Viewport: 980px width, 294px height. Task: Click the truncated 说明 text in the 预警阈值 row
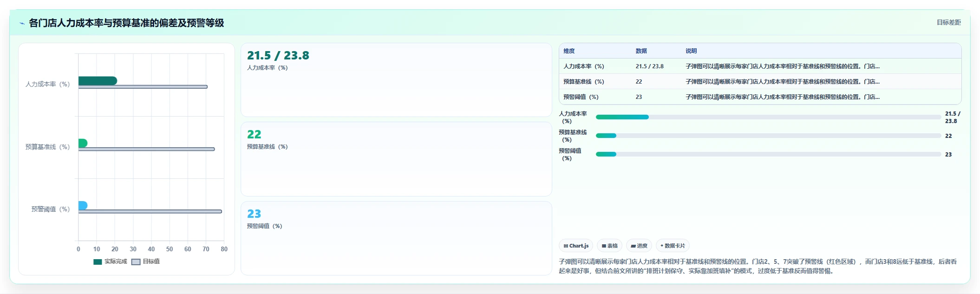point(783,97)
